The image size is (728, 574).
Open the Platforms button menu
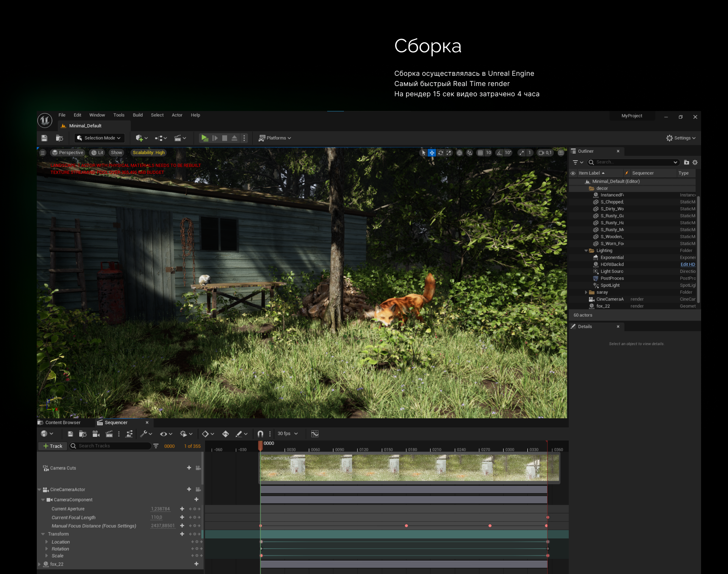[x=275, y=138]
